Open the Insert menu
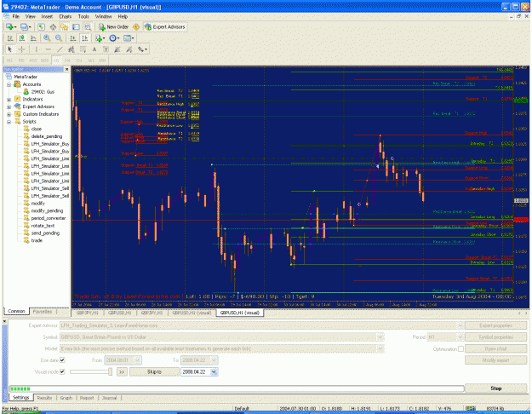 (47, 16)
